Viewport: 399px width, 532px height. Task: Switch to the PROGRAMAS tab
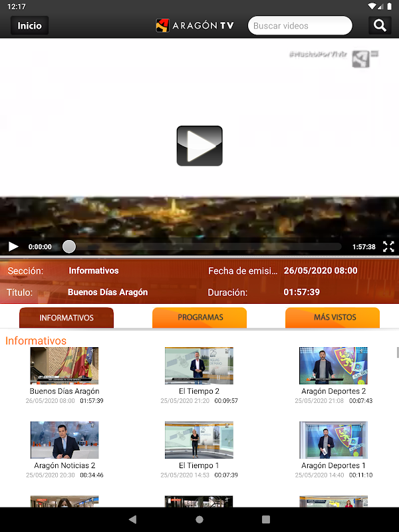[199, 318]
